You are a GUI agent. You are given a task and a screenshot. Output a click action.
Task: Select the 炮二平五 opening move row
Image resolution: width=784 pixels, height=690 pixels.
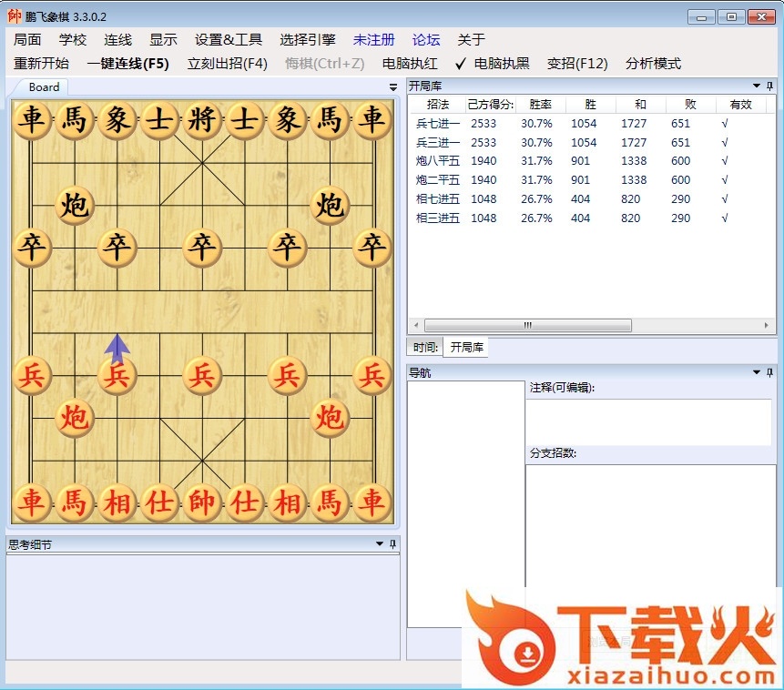pos(592,179)
